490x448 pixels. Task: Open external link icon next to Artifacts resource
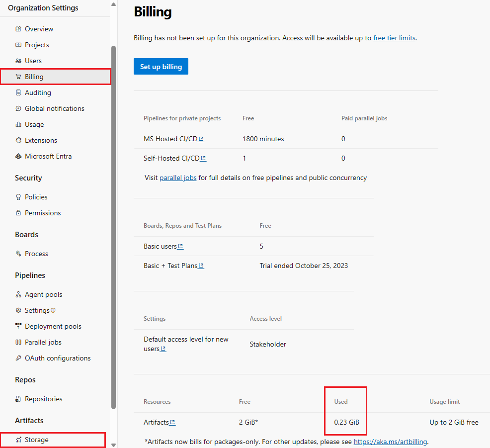pyautogui.click(x=172, y=423)
